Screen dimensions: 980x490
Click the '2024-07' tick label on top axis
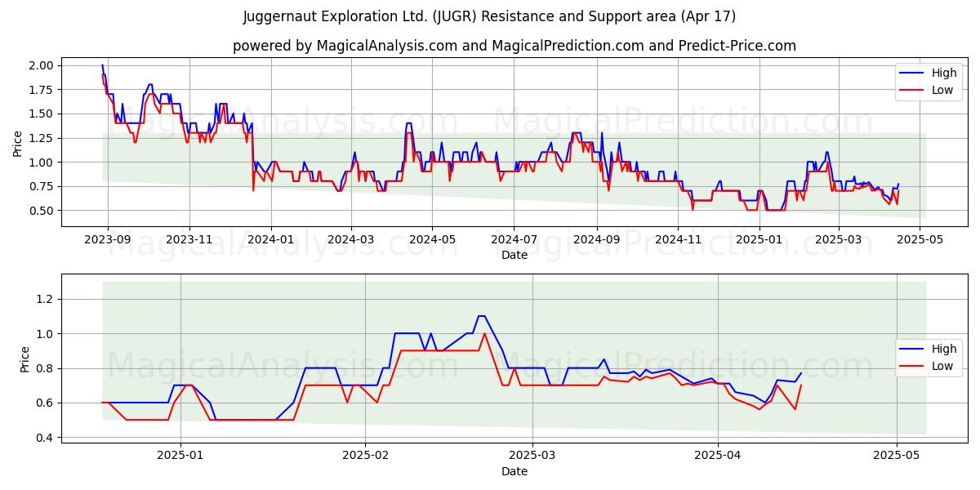[514, 240]
